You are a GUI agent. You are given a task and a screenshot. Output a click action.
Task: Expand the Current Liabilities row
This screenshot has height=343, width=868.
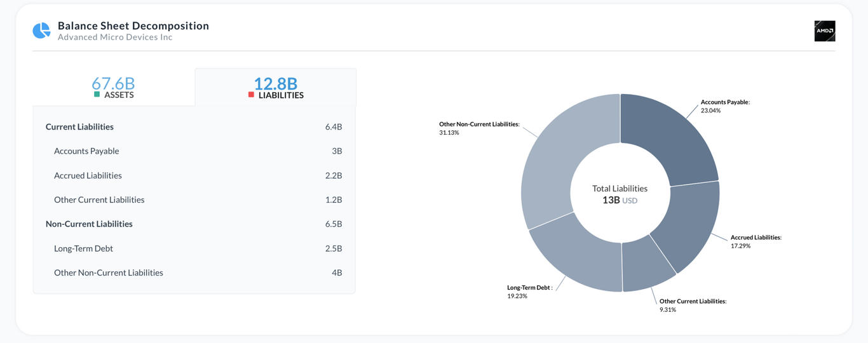(x=79, y=127)
